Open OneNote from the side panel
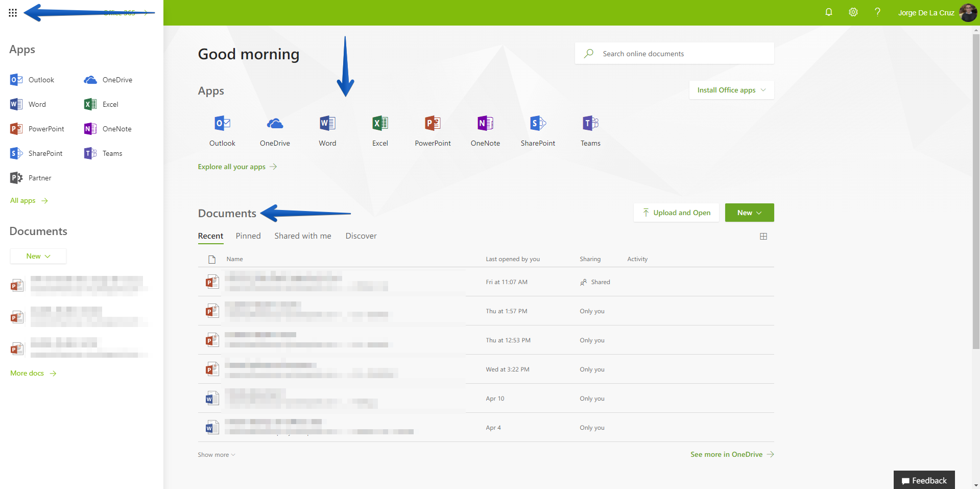980x489 pixels. click(108, 129)
